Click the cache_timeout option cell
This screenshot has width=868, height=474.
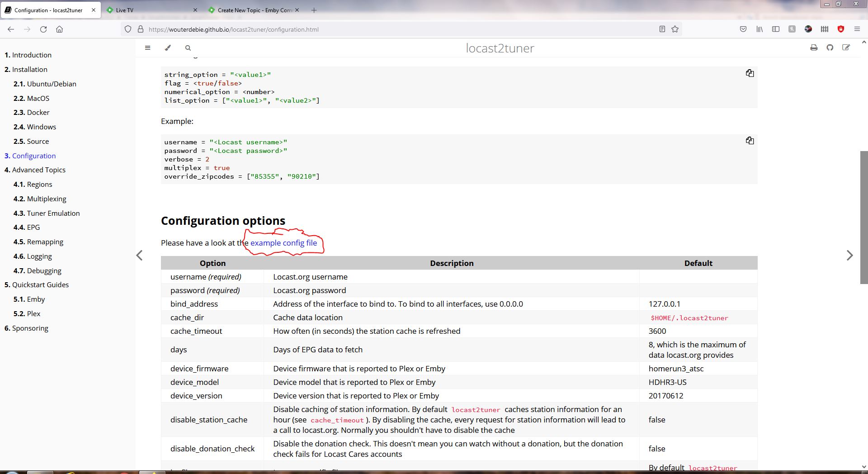point(212,331)
